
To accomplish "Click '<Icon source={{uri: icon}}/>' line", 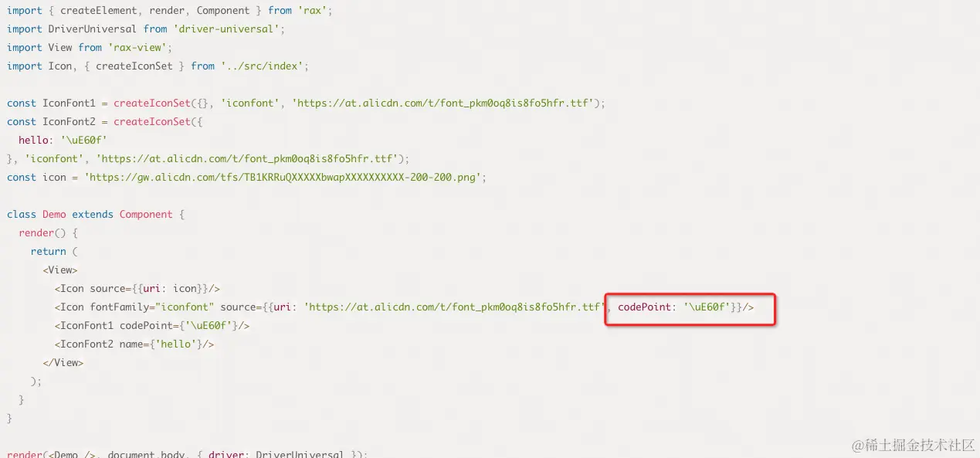I will (137, 289).
